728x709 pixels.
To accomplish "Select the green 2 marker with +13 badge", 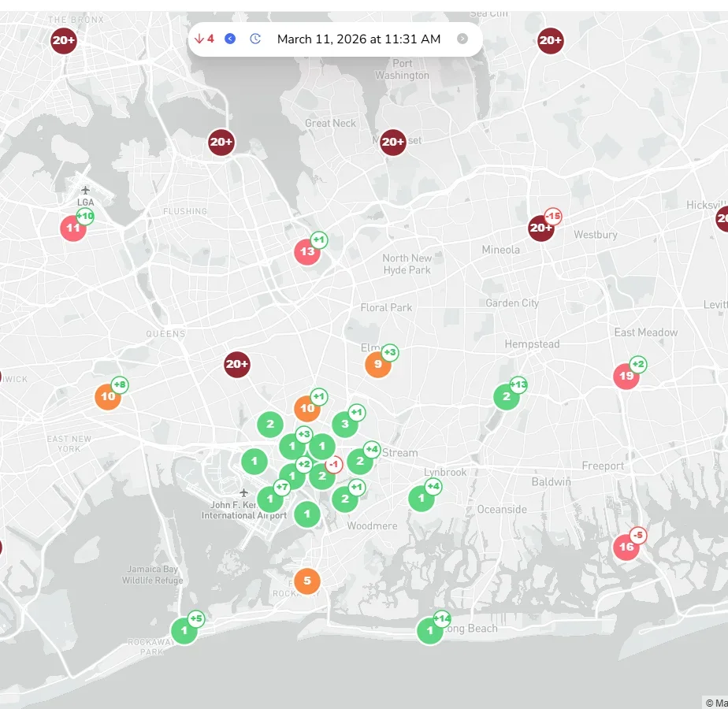I will coord(507,396).
